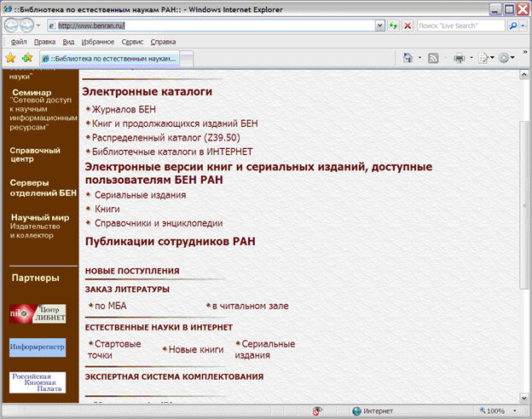Expand the Live Search provider dropdown
The image size is (532, 419).
(523, 26)
